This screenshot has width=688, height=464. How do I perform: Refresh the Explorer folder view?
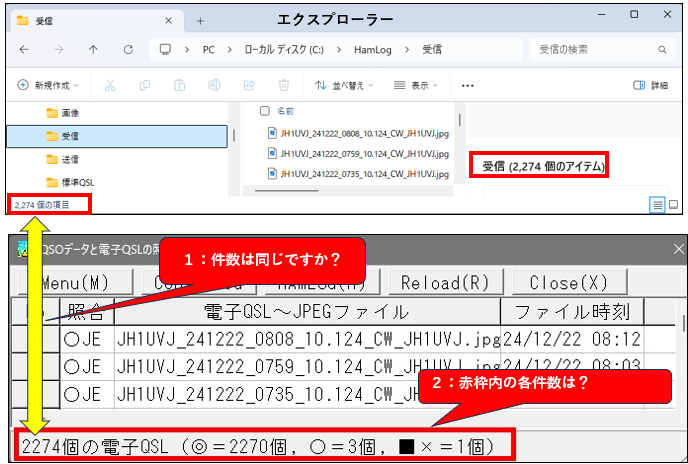tap(128, 49)
